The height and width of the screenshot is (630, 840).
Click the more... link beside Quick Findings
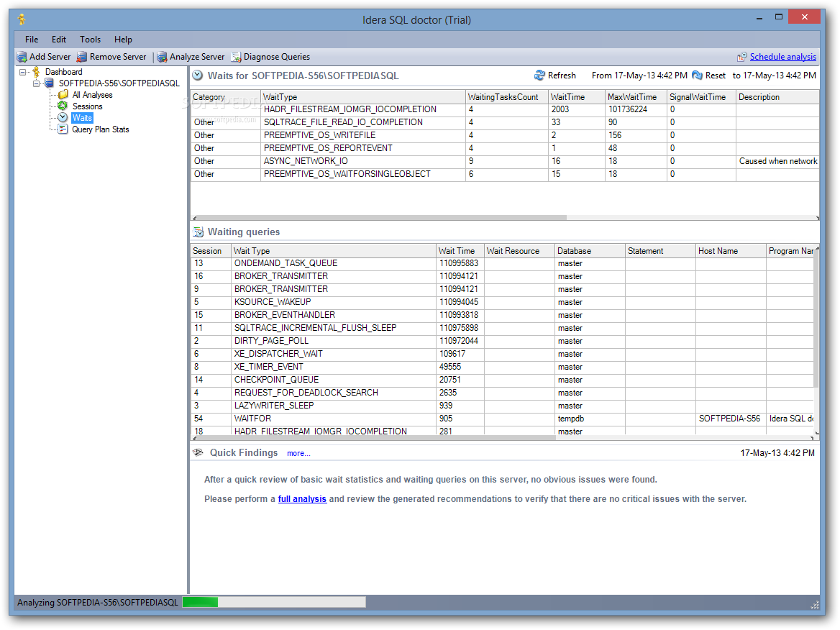click(298, 453)
